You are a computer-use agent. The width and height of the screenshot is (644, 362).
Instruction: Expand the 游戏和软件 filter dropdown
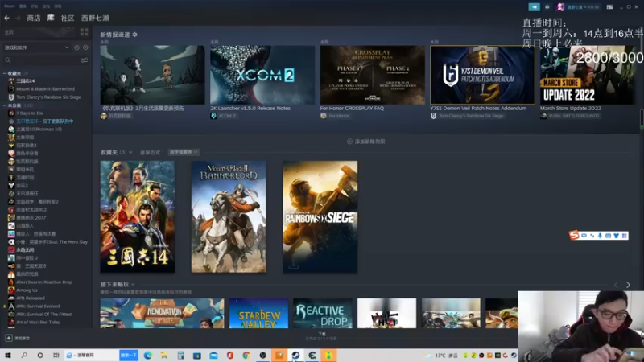point(36,47)
